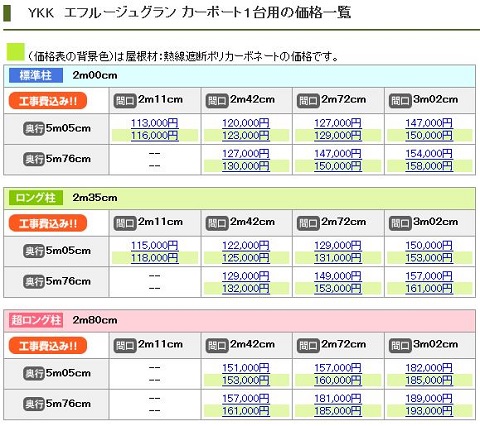480x426 pixels.
Task: Open the 116,000円 price link
Action: [x=155, y=135]
